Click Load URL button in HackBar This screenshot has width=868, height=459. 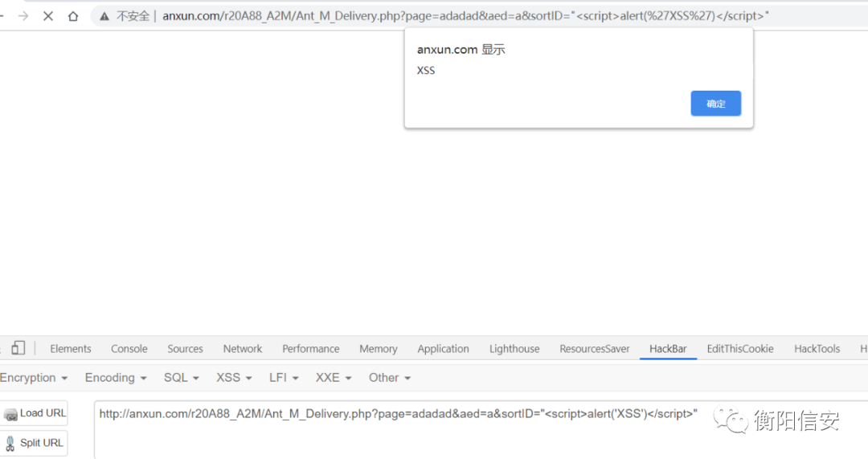coord(35,414)
